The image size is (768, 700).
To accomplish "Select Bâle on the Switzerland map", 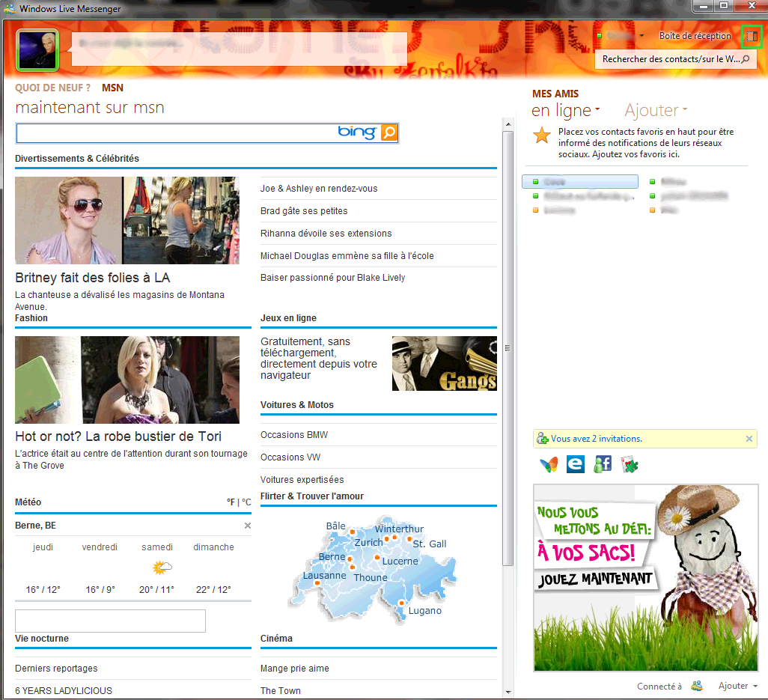I will click(x=336, y=526).
